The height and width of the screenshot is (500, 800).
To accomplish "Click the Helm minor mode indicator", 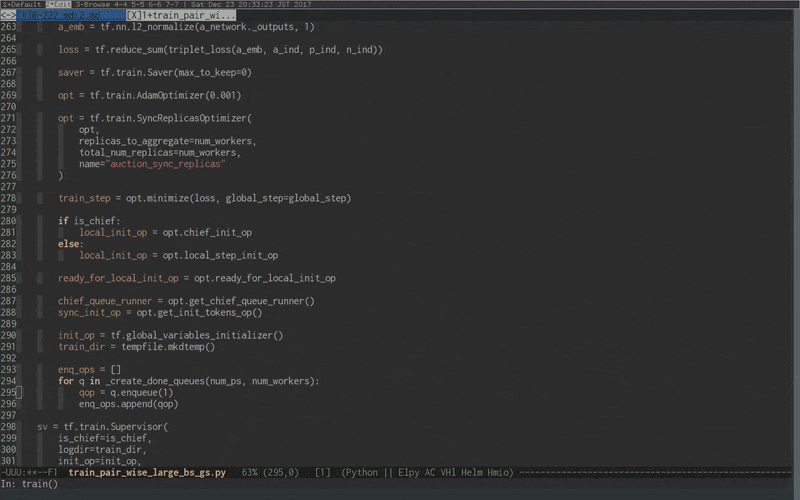I will [x=471, y=472].
